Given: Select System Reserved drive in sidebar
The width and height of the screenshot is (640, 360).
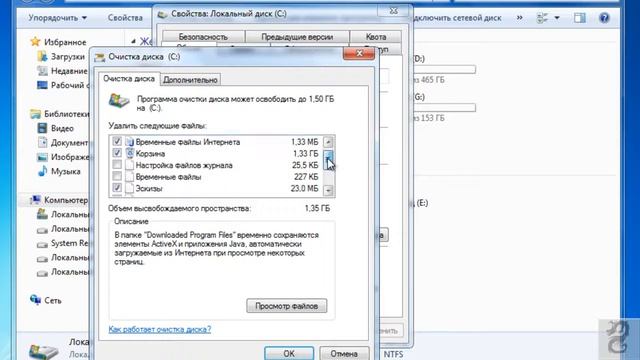Looking at the screenshot, I should pyautogui.click(x=69, y=243).
